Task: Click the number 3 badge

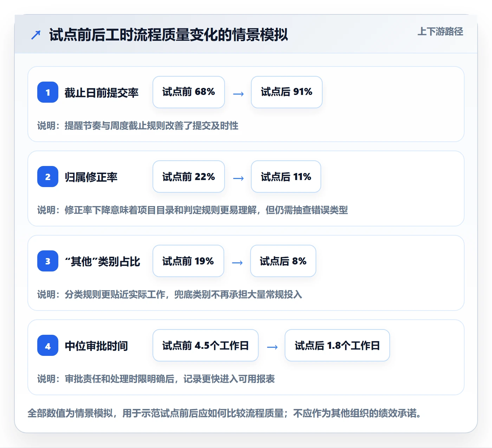Action: click(48, 261)
